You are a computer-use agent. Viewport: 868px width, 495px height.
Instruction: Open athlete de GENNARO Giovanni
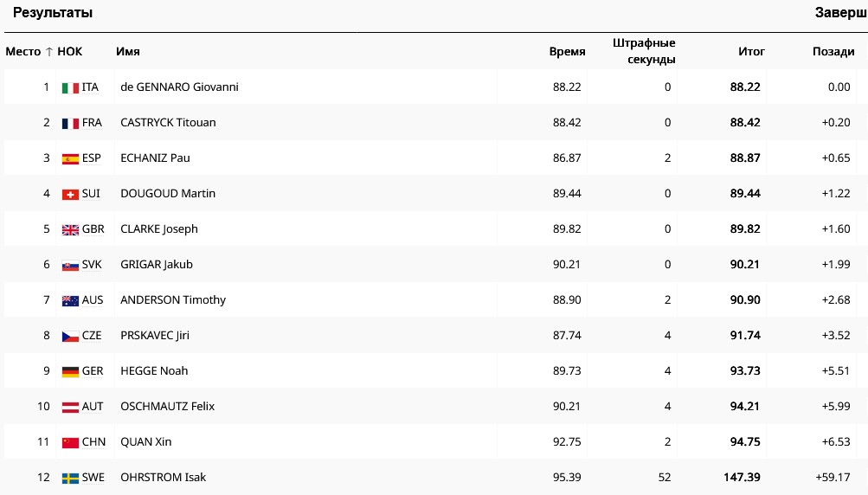coord(179,87)
